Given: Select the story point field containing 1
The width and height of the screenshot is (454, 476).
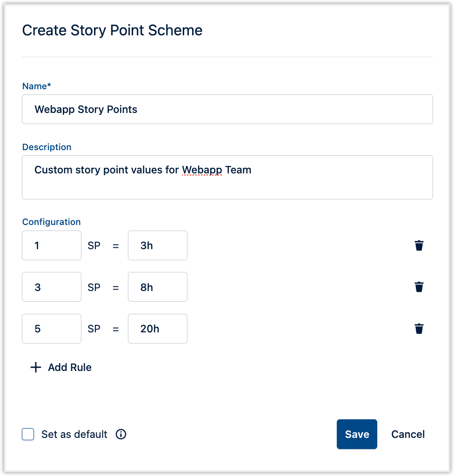Looking at the screenshot, I should click(x=52, y=245).
